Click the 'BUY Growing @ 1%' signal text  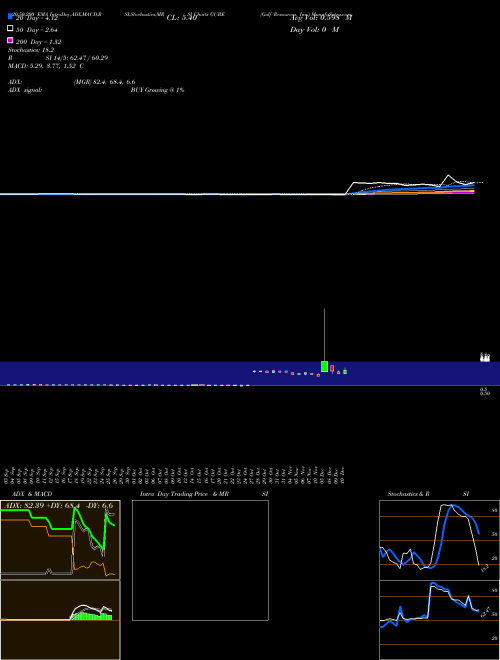[157, 90]
